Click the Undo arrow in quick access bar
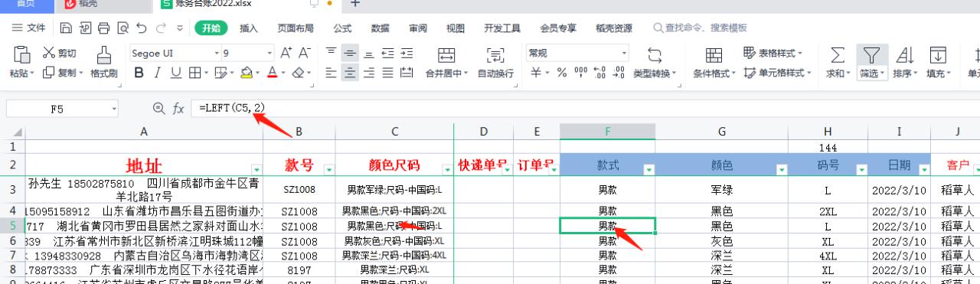Viewport: 980px width, 284px height. click(x=141, y=28)
